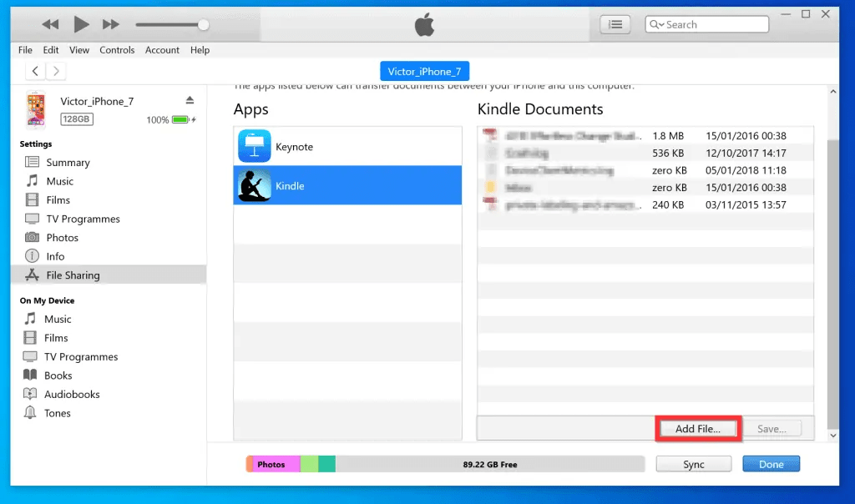This screenshot has width=855, height=504.
Task: Click the Add File button
Action: [698, 428]
